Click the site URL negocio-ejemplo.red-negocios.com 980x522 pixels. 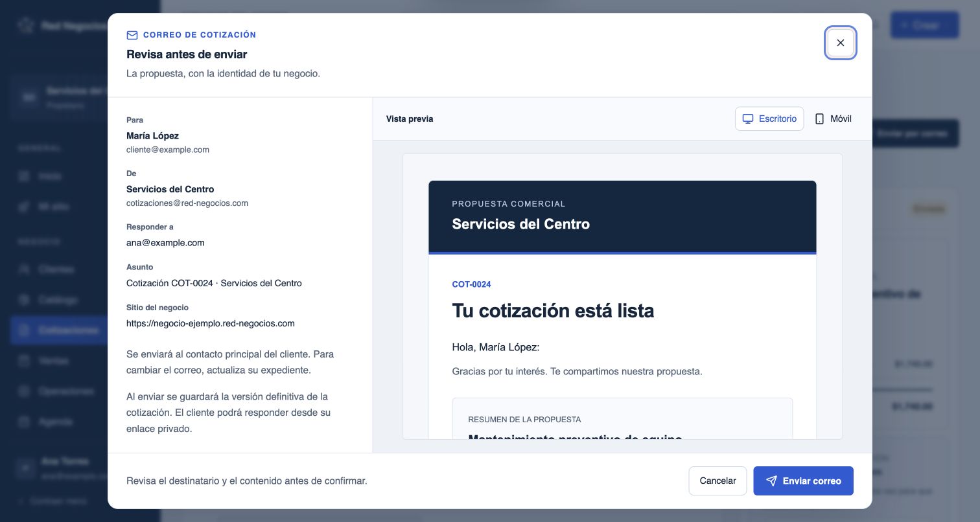211,323
